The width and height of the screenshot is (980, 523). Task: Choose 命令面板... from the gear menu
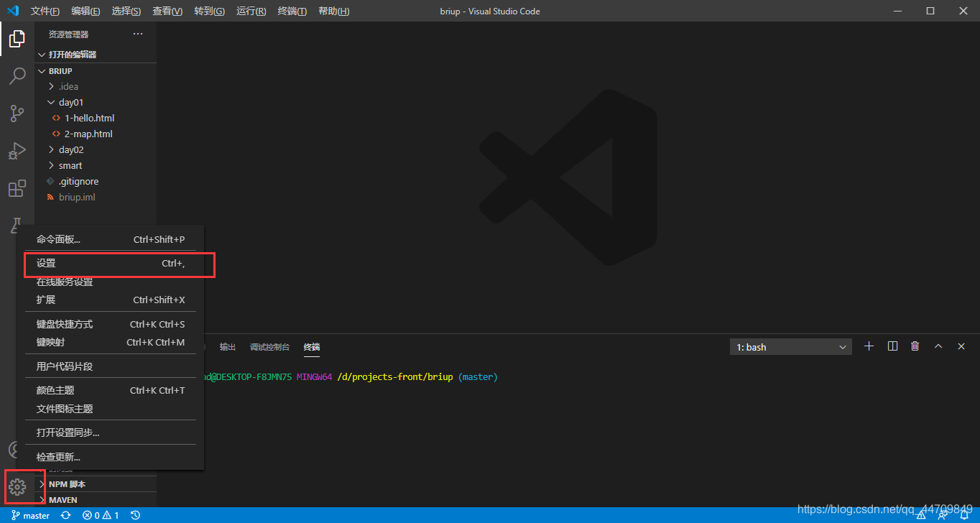click(111, 239)
